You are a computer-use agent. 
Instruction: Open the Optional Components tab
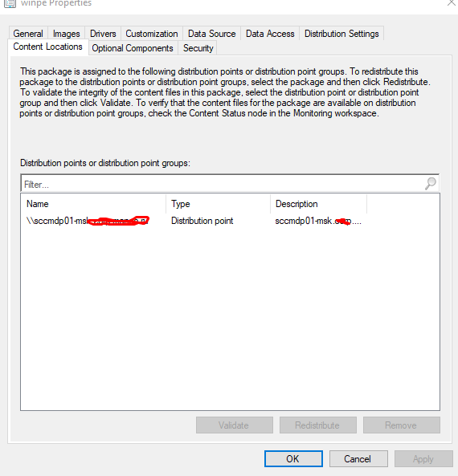(133, 48)
